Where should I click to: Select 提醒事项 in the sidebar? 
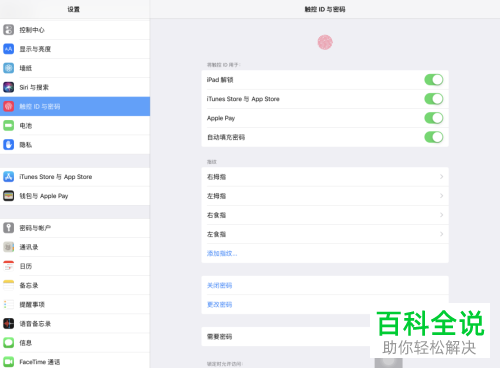75,304
